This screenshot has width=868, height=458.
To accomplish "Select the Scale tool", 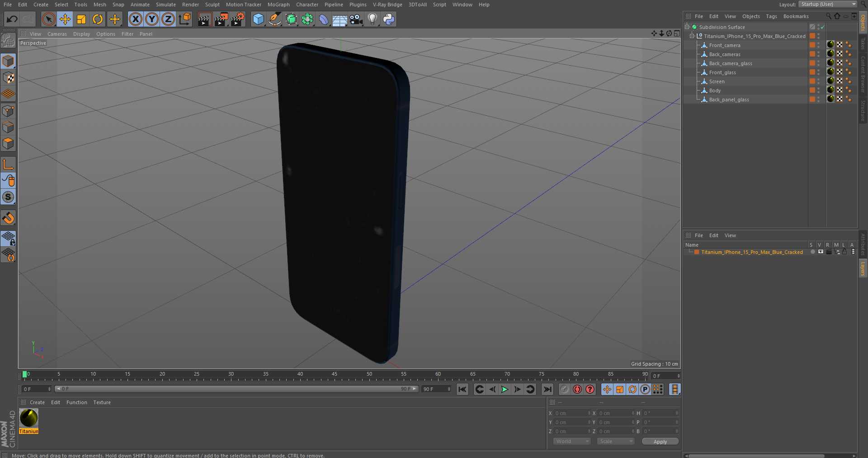I will point(81,19).
